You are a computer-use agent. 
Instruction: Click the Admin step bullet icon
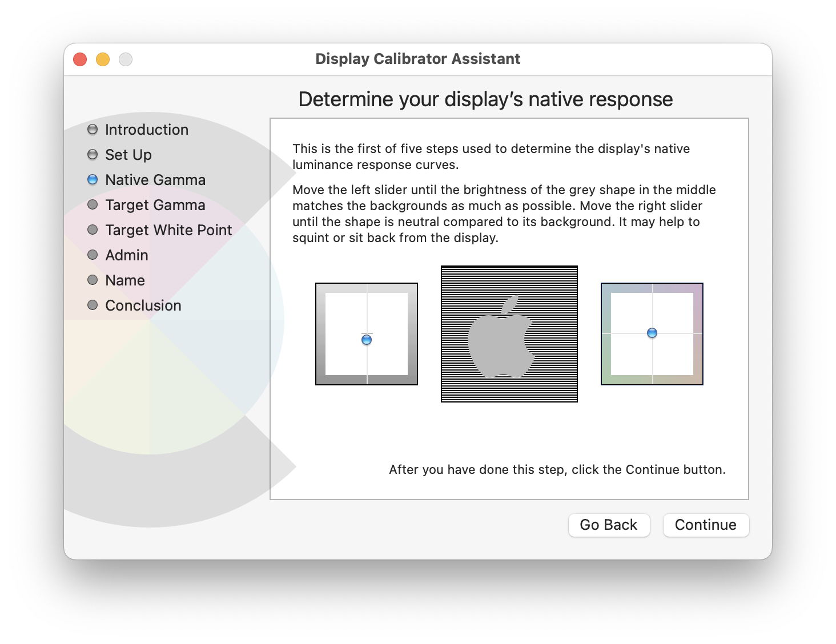click(93, 255)
